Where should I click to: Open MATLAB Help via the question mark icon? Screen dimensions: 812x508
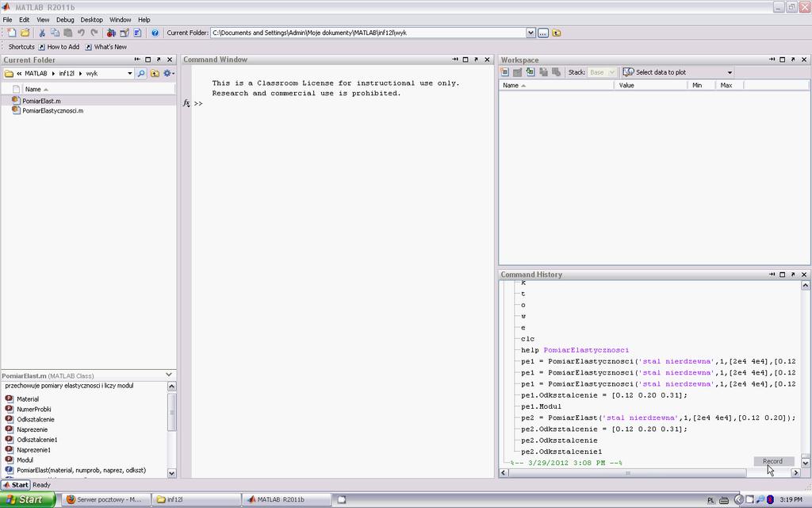[155, 33]
